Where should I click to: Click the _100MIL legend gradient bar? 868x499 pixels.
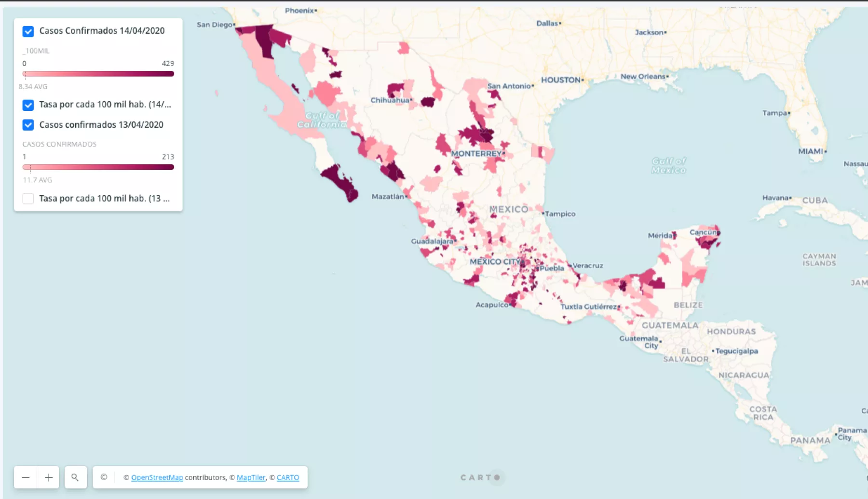click(98, 74)
